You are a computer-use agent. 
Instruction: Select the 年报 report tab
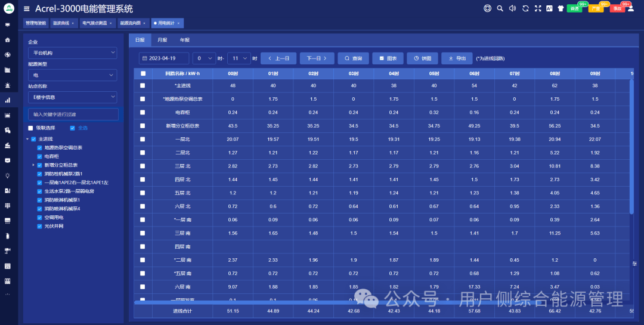pos(185,40)
